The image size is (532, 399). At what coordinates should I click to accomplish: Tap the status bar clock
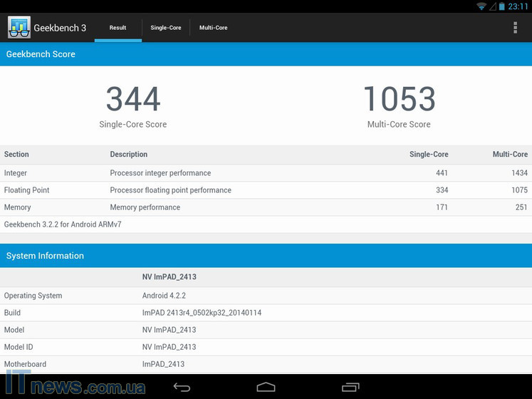click(x=518, y=6)
